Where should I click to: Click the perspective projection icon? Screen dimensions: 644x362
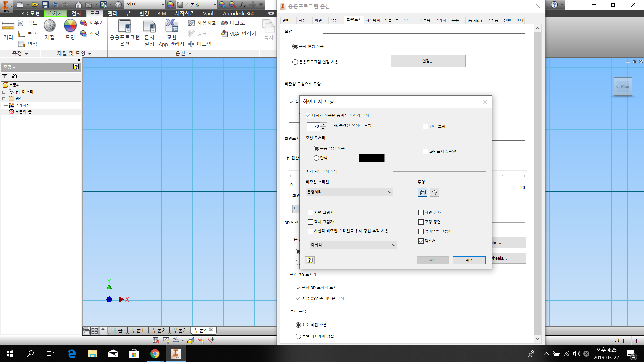point(434,192)
